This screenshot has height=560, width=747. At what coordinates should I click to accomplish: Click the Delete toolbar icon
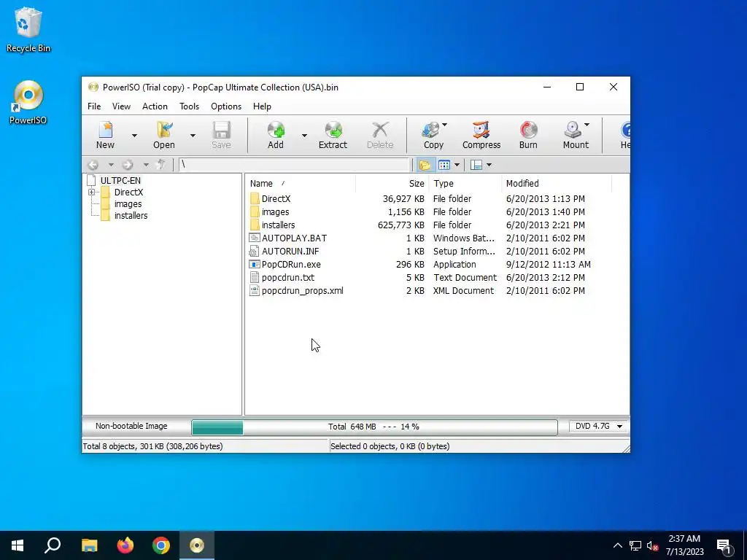point(379,135)
